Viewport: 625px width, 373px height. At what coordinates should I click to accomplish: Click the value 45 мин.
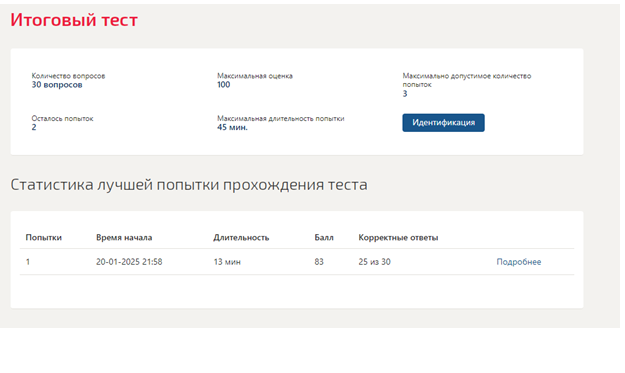click(x=232, y=128)
